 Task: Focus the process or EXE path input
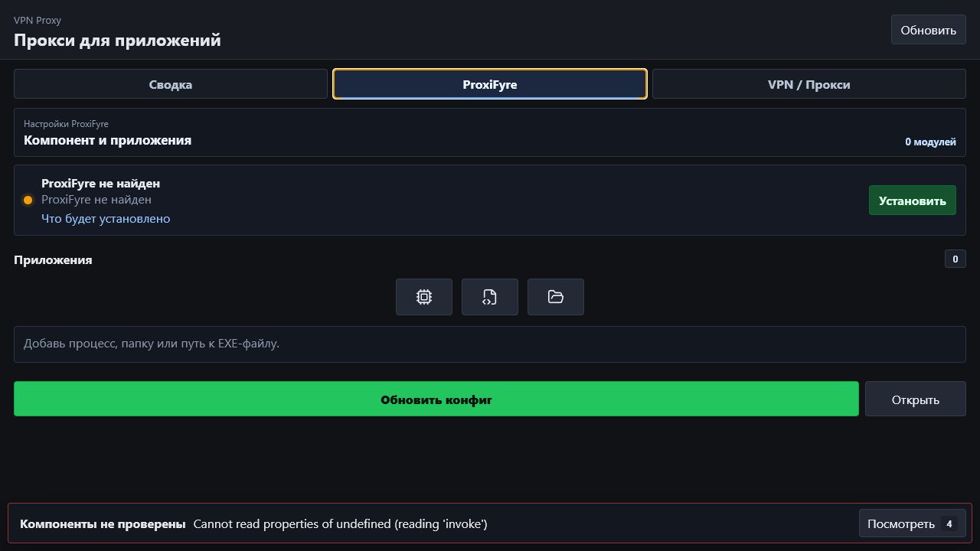point(490,344)
